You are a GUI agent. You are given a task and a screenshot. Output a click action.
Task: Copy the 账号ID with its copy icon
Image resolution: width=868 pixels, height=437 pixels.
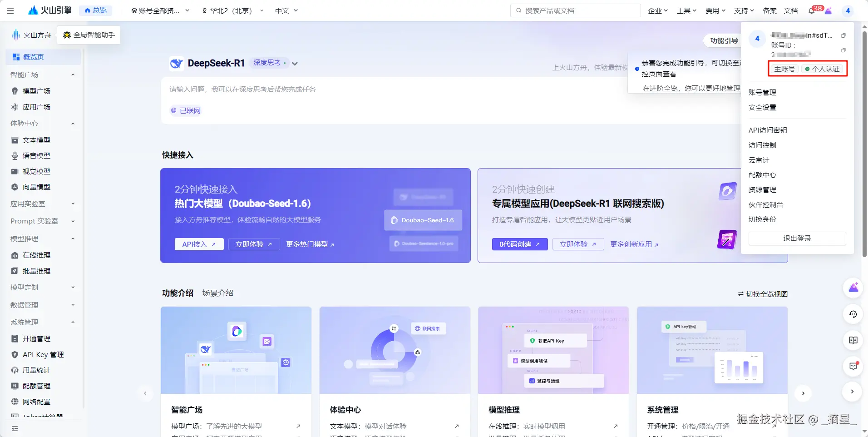click(x=843, y=50)
